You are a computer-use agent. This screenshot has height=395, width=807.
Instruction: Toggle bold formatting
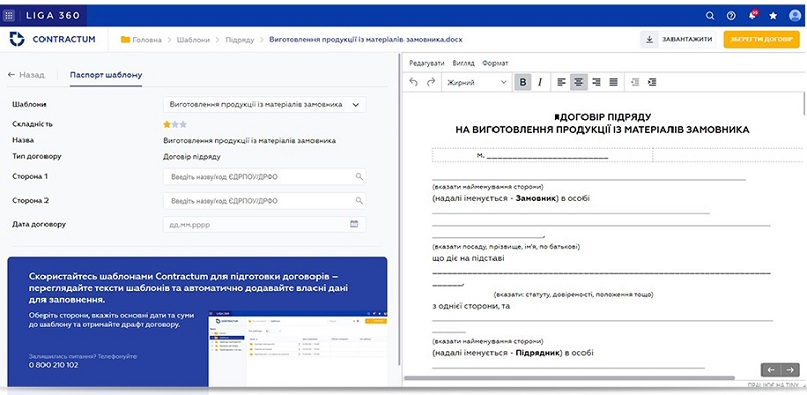click(523, 82)
